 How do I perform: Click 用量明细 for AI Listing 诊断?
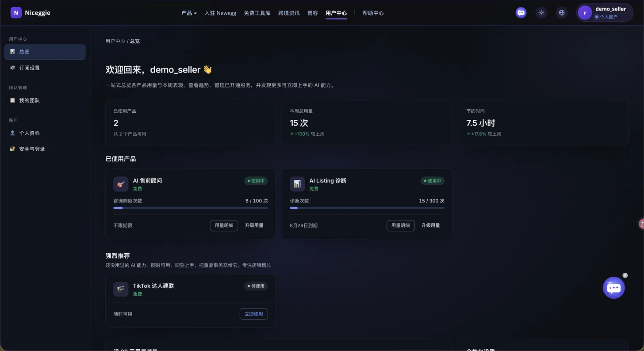point(401,225)
